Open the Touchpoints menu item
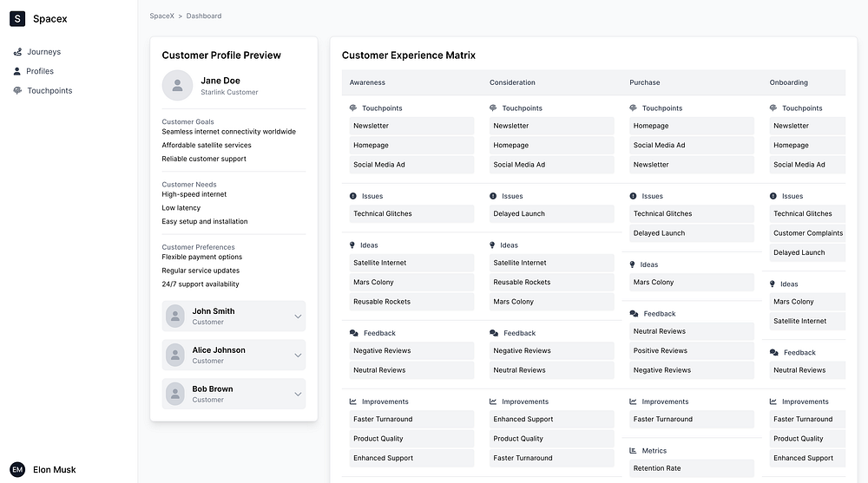Viewport: 868px width, 483px height. tap(49, 91)
